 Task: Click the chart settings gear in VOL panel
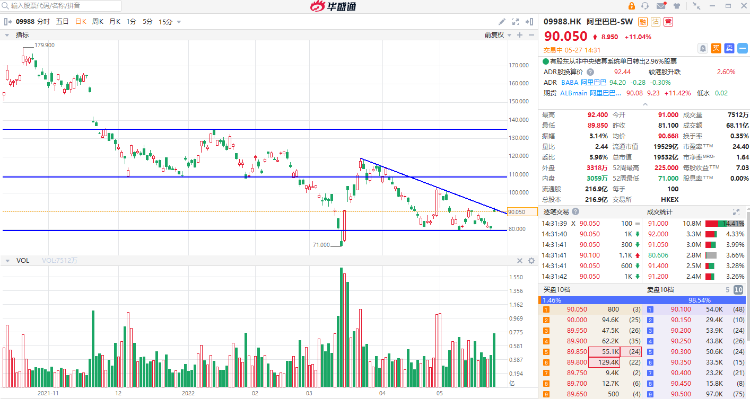point(531,261)
